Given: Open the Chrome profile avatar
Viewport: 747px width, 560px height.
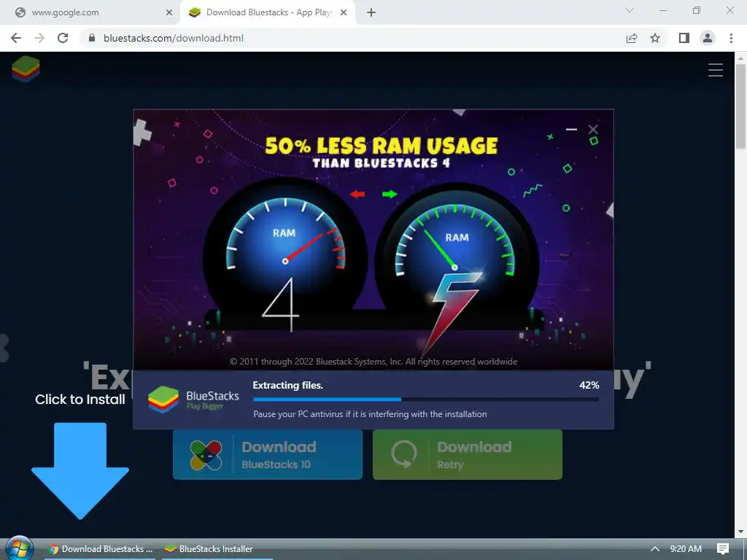Looking at the screenshot, I should click(x=708, y=38).
